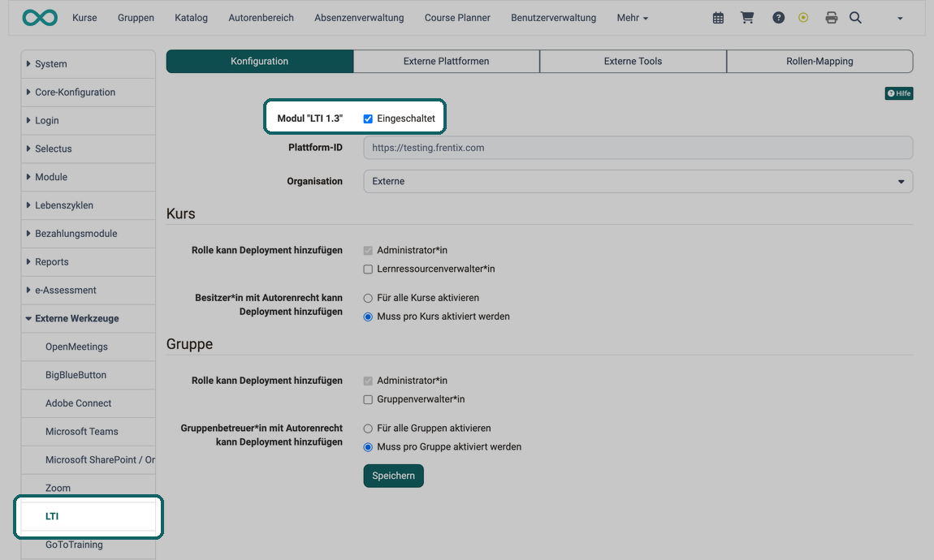Toggle Modul LTI 1.3 Eingeschaltet checkbox
The width and height of the screenshot is (934, 560).
[368, 118]
